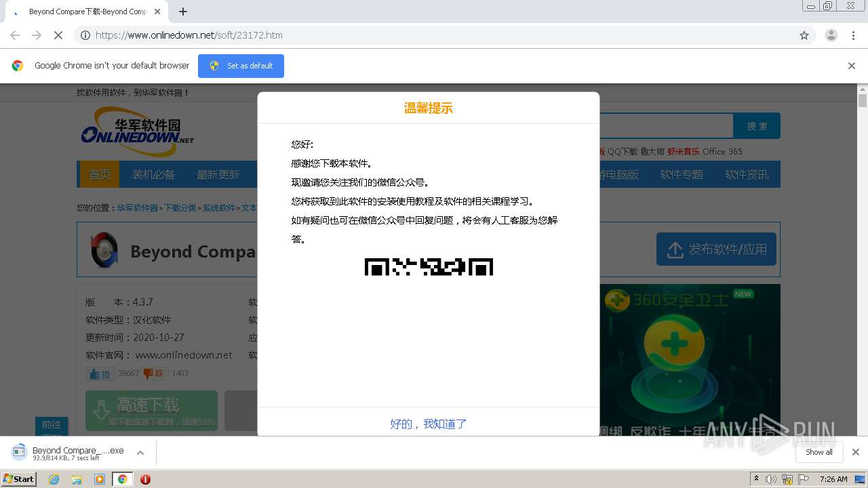Viewport: 868px width, 488px height.
Task: Click the 前往 side floating button
Action: (52, 426)
